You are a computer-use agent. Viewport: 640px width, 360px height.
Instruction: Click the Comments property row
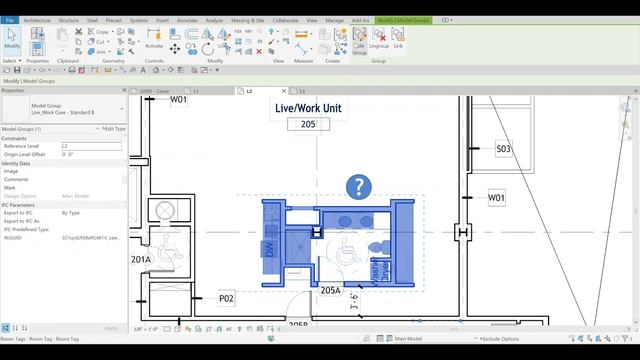[x=63, y=180]
